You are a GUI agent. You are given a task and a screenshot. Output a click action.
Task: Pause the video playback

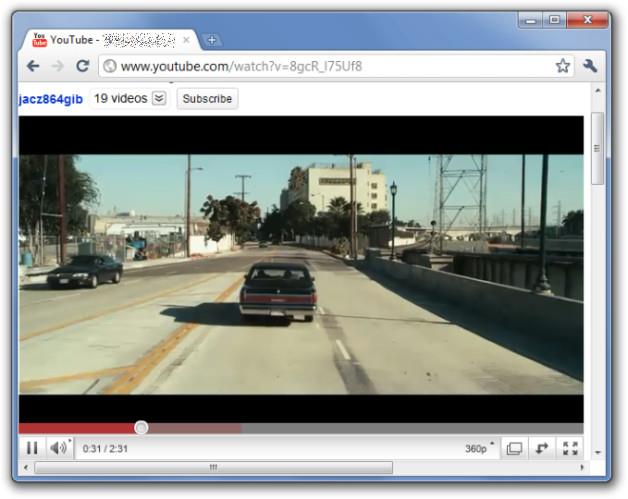click(32, 448)
